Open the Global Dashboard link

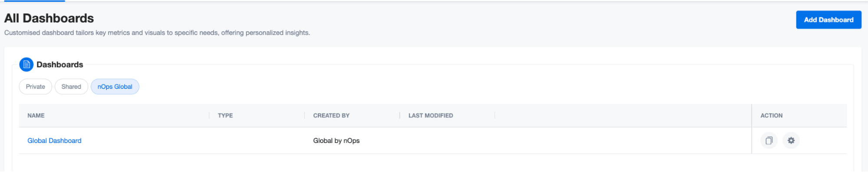pyautogui.click(x=54, y=141)
